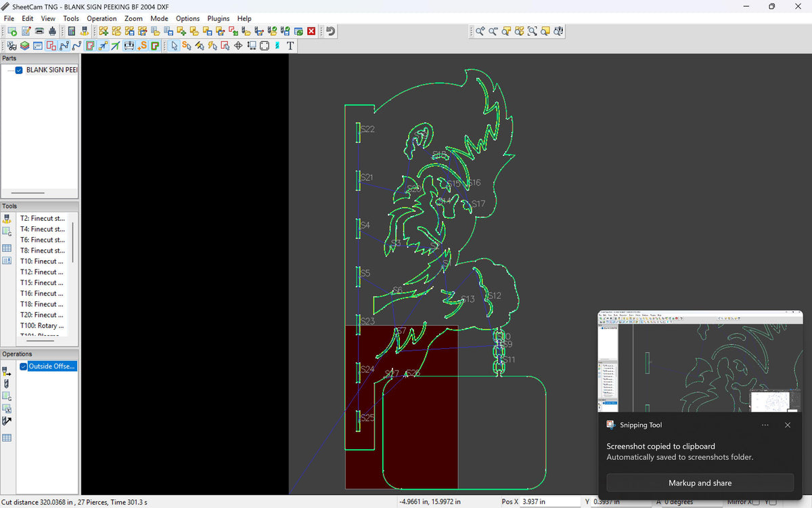Uncheck the Outside Offset operation checkbox
Screen dimensions: 812x508
click(x=24, y=366)
